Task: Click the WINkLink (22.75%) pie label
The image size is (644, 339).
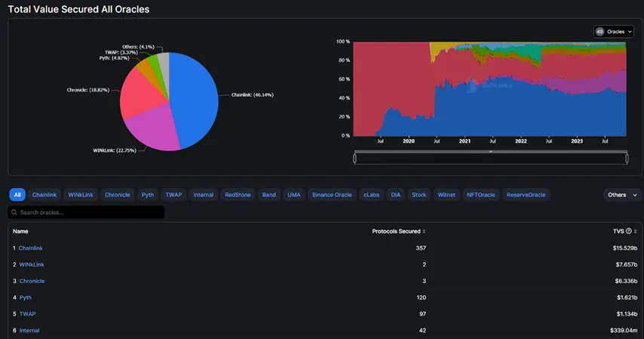Action: (x=115, y=150)
